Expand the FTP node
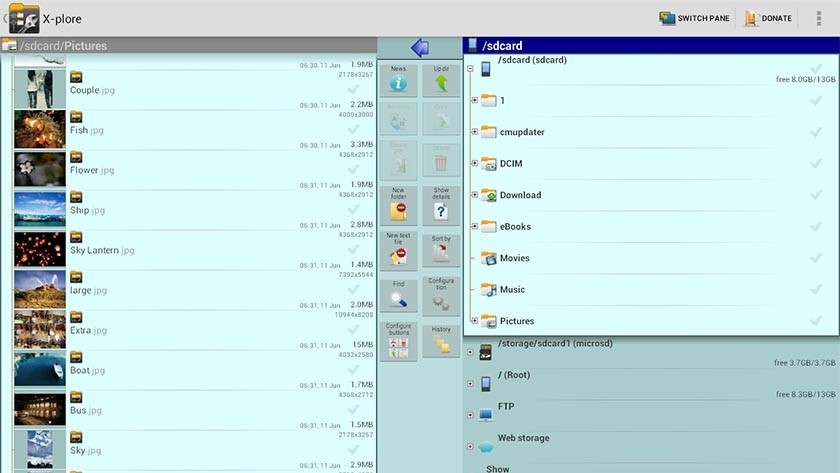840x473 pixels. (x=470, y=415)
